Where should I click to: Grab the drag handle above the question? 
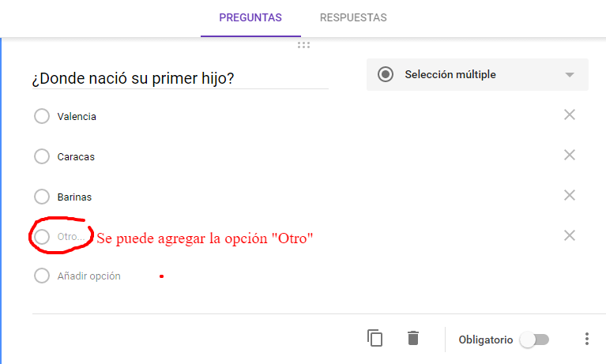click(x=303, y=45)
